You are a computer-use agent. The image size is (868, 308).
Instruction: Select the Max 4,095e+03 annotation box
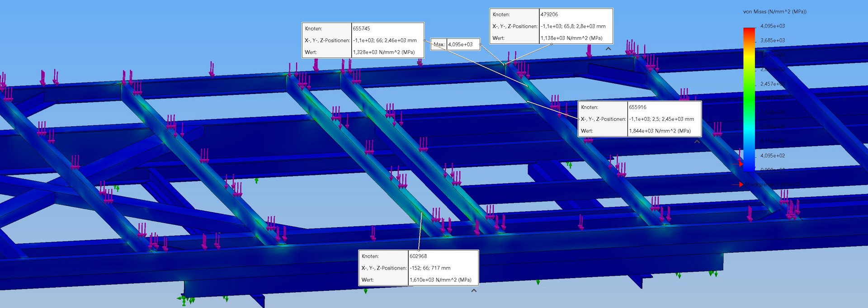tap(455, 44)
